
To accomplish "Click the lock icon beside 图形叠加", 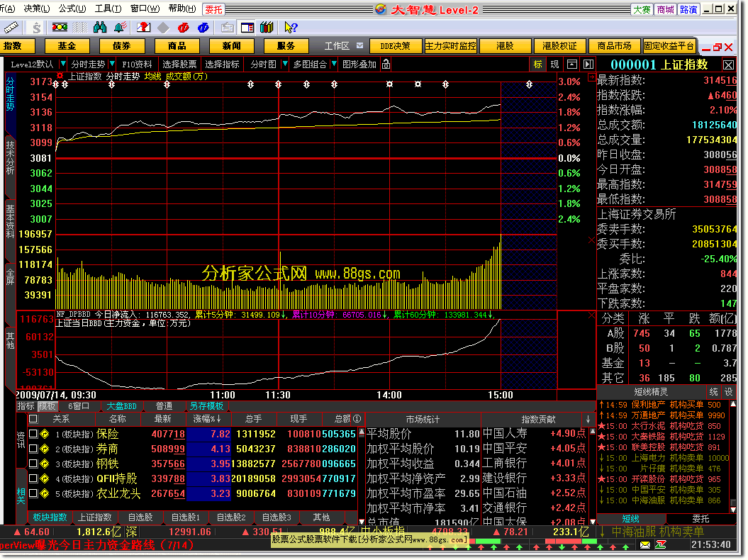I will click(386, 64).
